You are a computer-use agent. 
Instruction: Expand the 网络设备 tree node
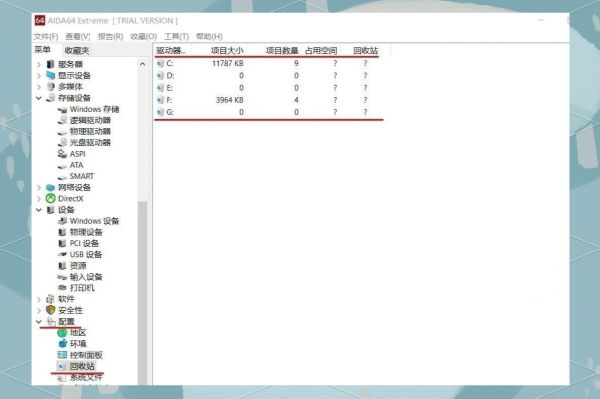39,187
